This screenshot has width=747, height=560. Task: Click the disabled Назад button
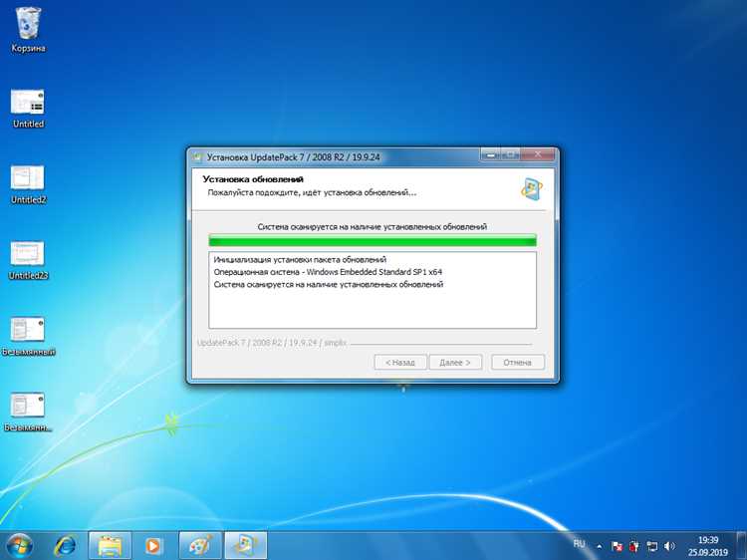[x=400, y=363]
